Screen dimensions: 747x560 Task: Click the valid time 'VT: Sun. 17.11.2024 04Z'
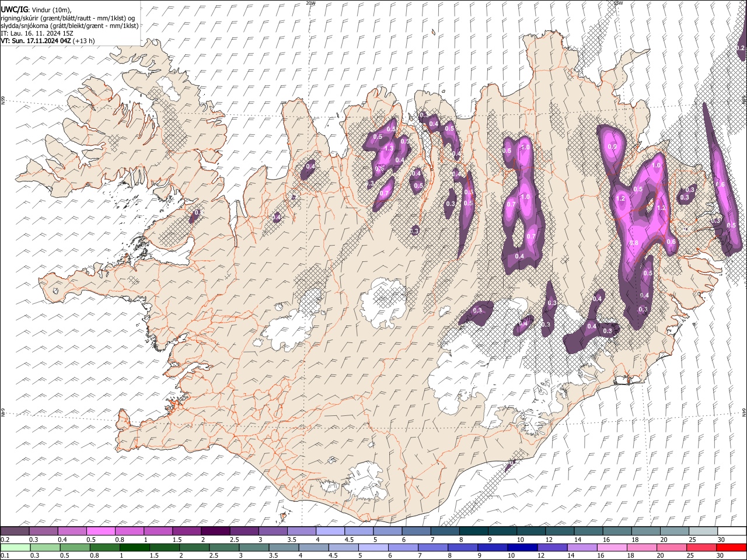tap(36, 41)
